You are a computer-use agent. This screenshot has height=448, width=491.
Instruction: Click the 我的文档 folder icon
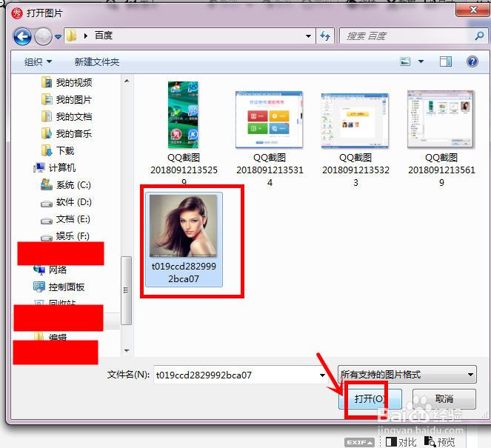(47, 116)
